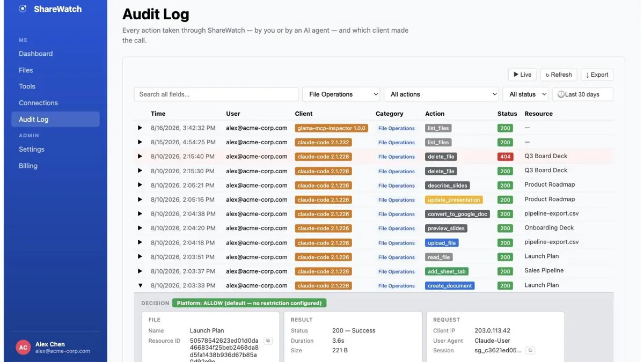
Task: Expand the update_presentation row
Action: (x=140, y=200)
